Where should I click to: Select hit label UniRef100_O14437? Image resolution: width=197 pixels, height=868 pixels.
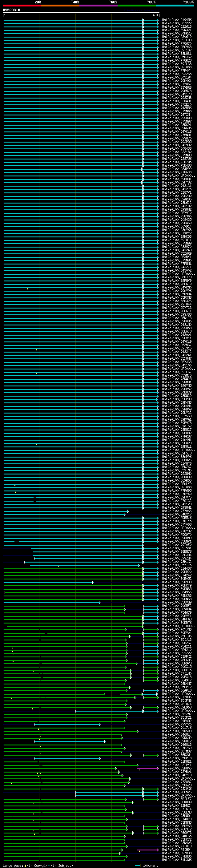tap(177, 569)
